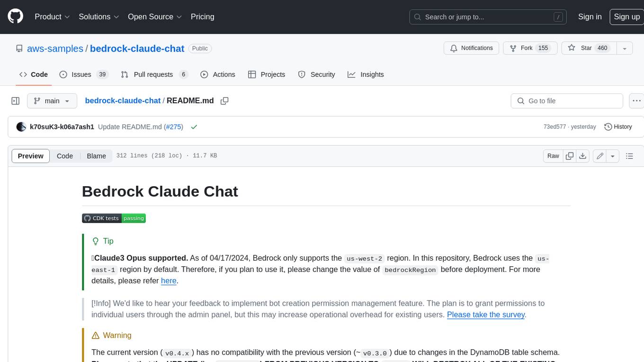Click the Sign up button

[x=626, y=17]
